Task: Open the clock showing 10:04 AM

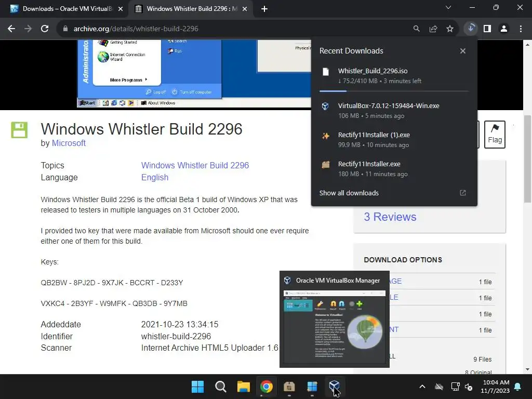Action: pos(496,387)
